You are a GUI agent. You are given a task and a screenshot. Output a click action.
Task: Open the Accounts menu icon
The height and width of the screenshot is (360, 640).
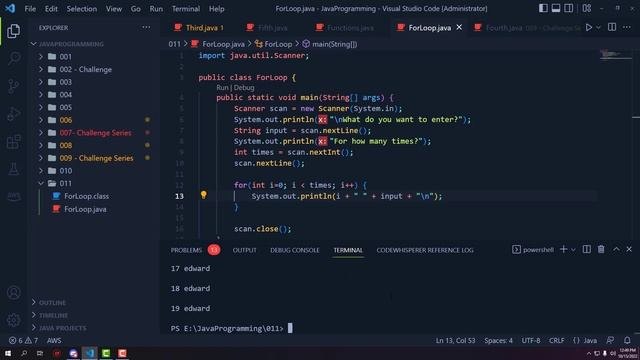(x=13, y=292)
